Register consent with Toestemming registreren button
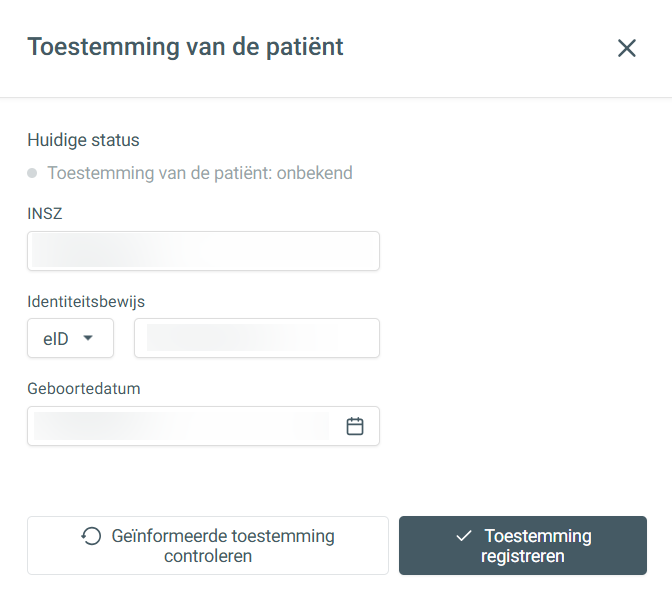The image size is (672, 599). tap(522, 545)
